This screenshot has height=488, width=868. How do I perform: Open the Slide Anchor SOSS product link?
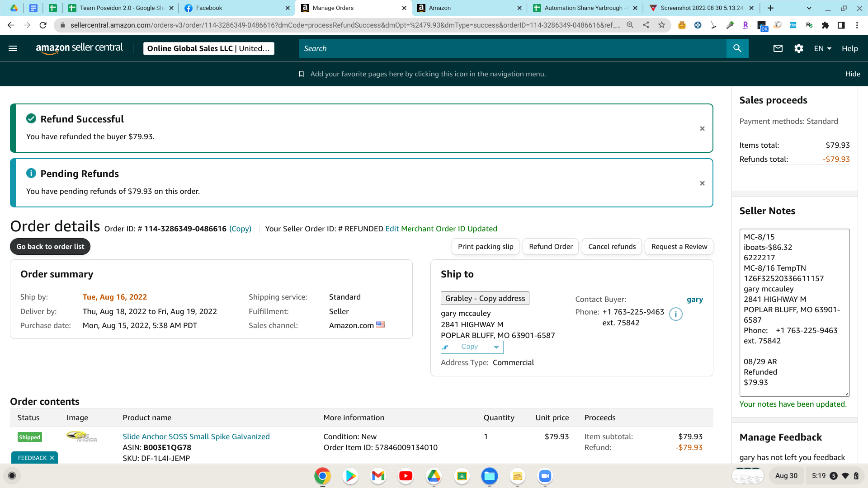(x=196, y=436)
